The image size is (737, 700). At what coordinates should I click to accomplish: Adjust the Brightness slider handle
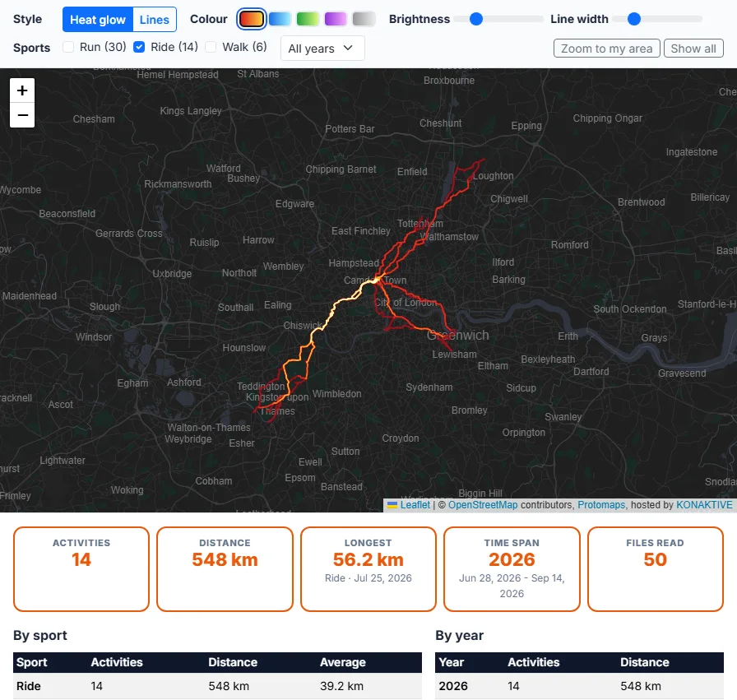476,19
